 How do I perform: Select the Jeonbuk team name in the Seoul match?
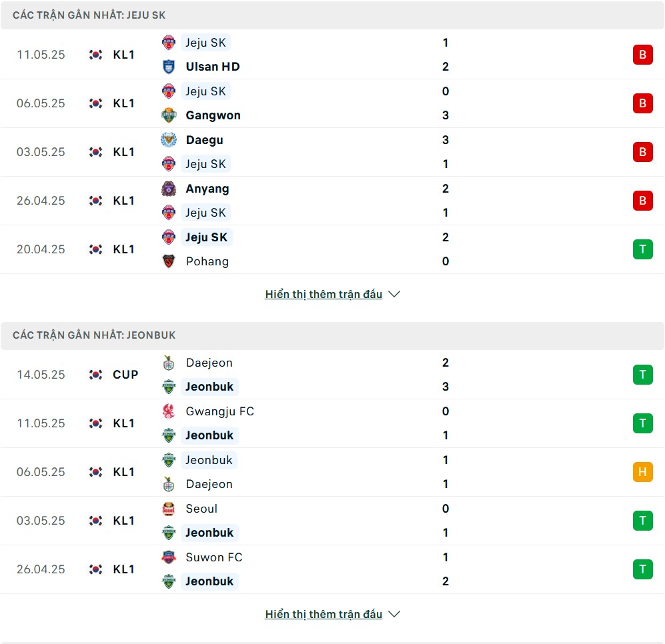[209, 533]
